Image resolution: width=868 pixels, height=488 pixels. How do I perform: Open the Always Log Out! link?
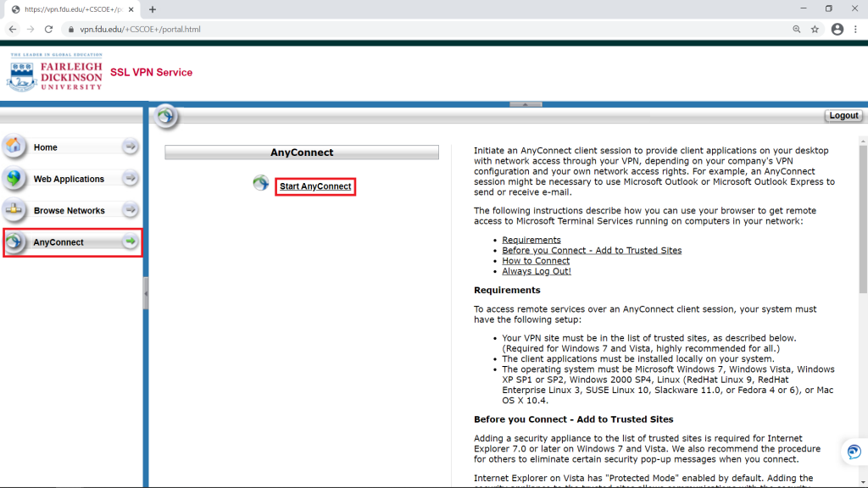[537, 272]
